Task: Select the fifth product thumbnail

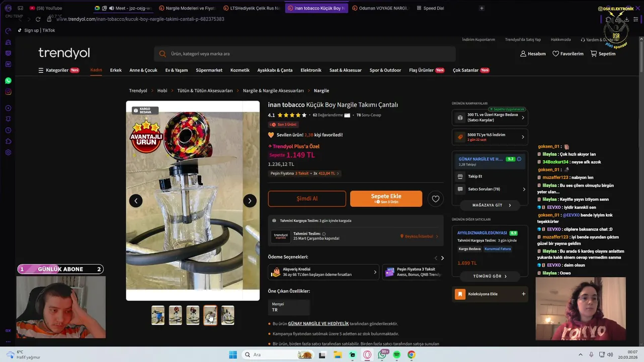Action: click(x=227, y=315)
